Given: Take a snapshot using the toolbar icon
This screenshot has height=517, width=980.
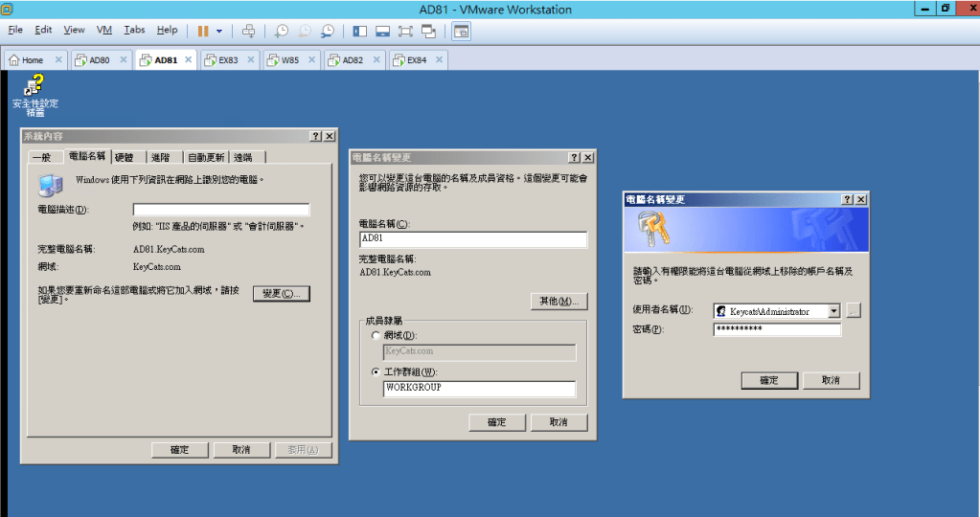Looking at the screenshot, I should (282, 31).
